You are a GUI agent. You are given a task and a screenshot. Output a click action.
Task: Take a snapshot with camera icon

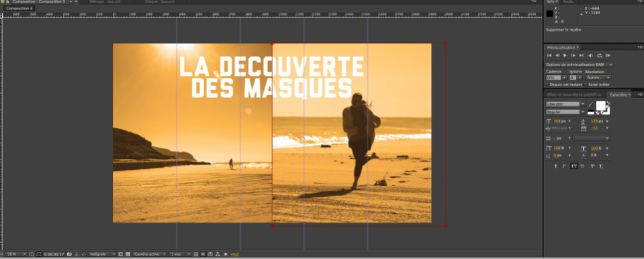(x=69, y=254)
